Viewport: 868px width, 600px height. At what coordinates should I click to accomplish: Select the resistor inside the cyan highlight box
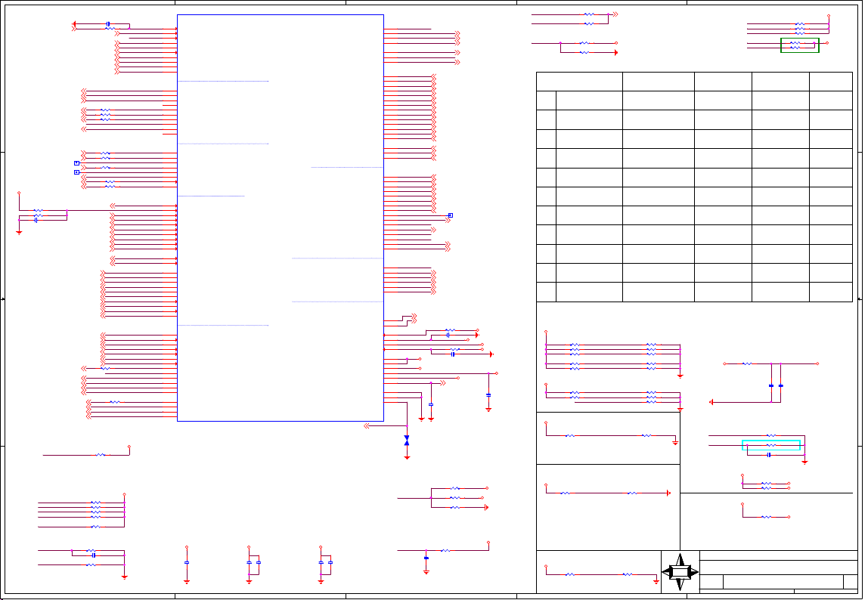pos(771,445)
